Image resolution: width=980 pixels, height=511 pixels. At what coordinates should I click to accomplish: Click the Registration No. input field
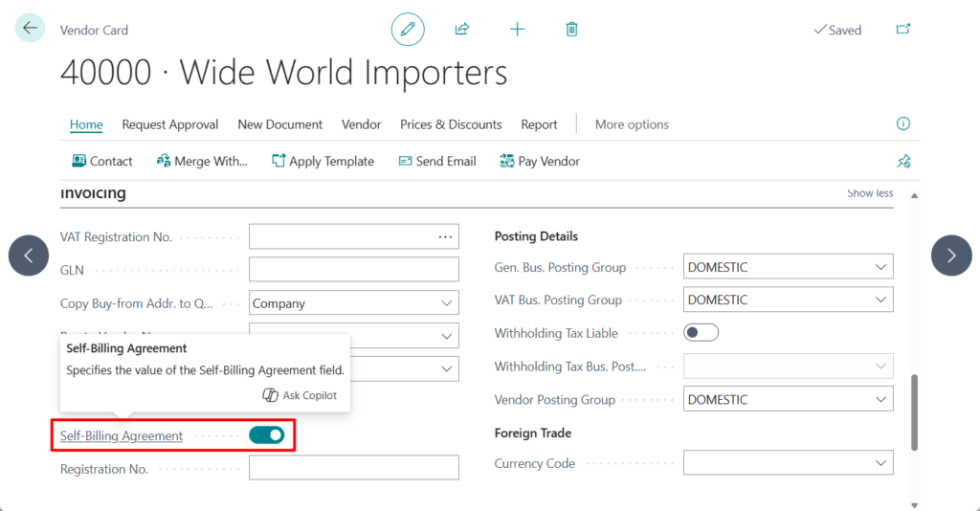pyautogui.click(x=353, y=468)
